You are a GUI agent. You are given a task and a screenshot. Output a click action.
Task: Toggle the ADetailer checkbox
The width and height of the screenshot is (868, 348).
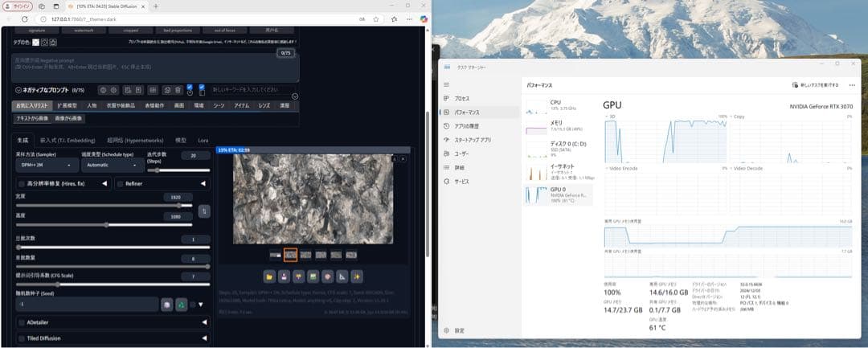[x=20, y=322]
